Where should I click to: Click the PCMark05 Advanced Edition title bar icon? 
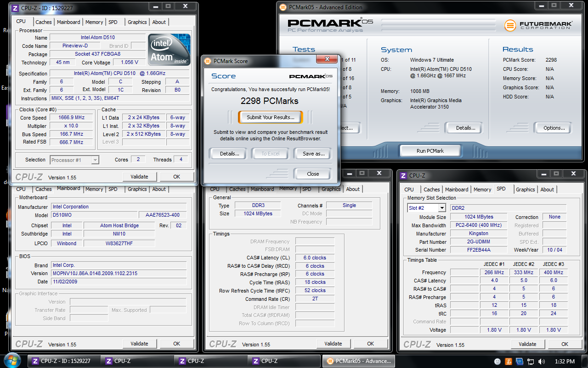[283, 7]
